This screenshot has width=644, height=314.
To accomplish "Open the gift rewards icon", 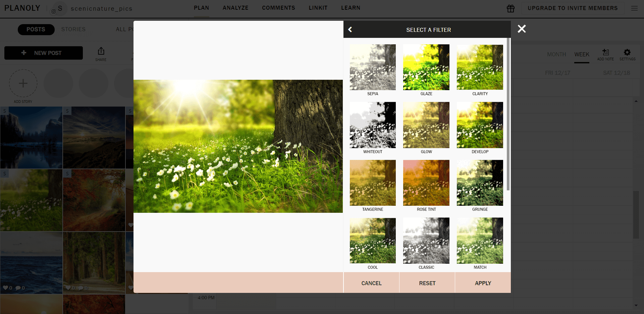I will tap(511, 8).
